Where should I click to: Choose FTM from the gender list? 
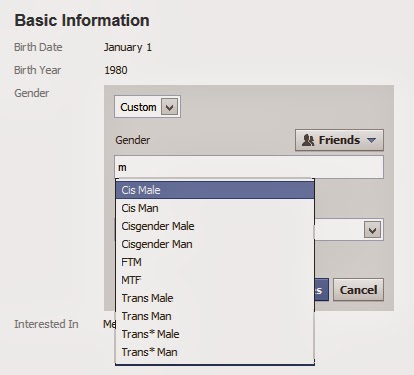215,262
